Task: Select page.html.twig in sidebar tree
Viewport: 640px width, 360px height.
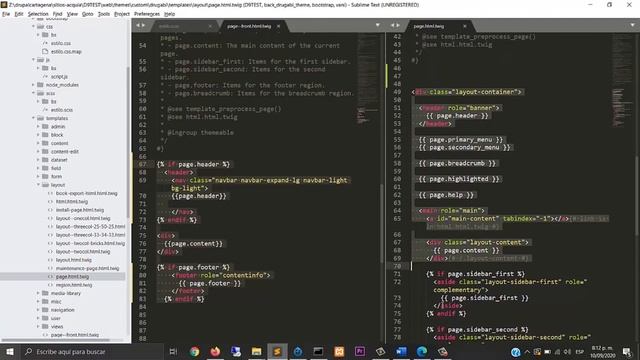Action: tap(72, 276)
